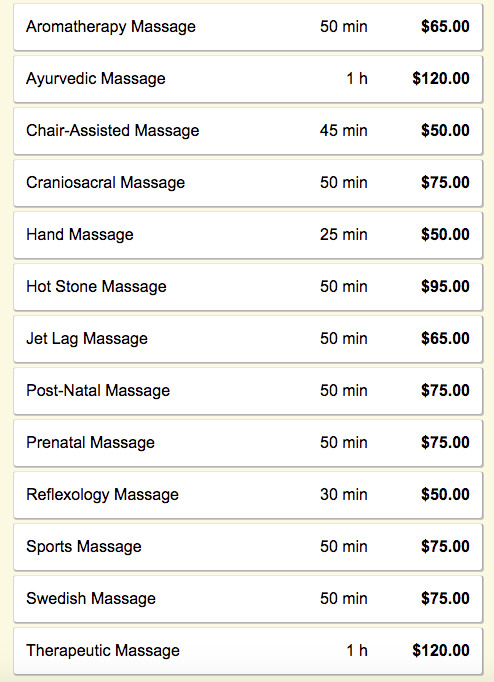Image resolution: width=494 pixels, height=682 pixels.
Task: Pick the Hand Massage service
Action: 248,234
